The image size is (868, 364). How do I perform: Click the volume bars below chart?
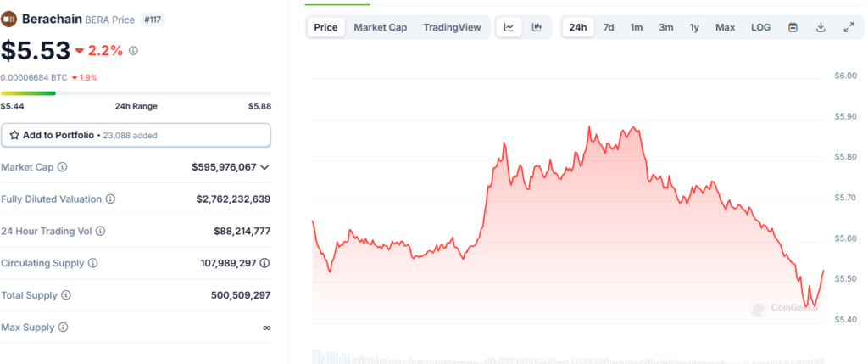click(x=568, y=356)
